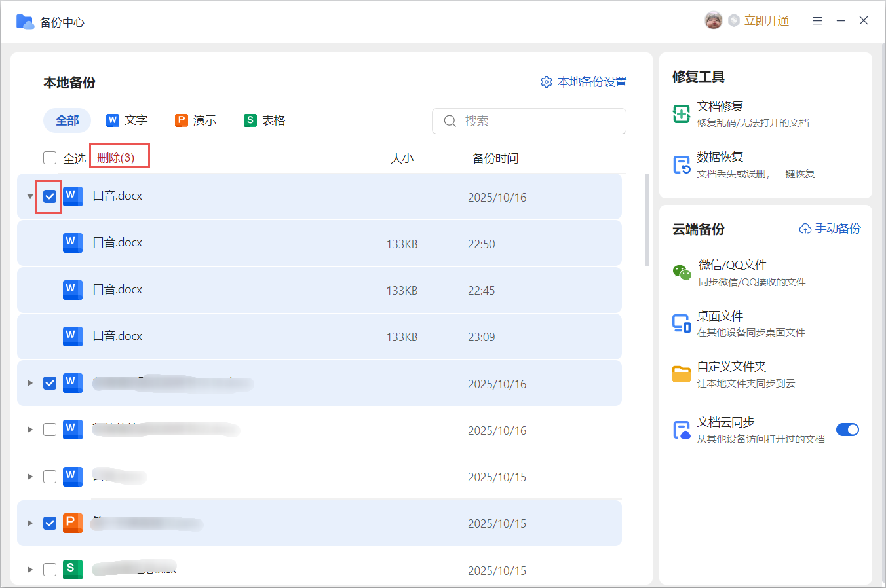Expand the green spreadsheet file backup group

(x=30, y=570)
